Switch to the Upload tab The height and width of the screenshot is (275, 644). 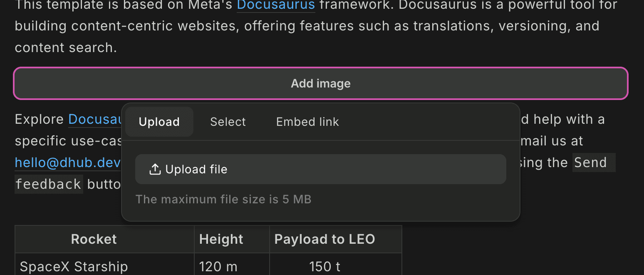click(159, 122)
